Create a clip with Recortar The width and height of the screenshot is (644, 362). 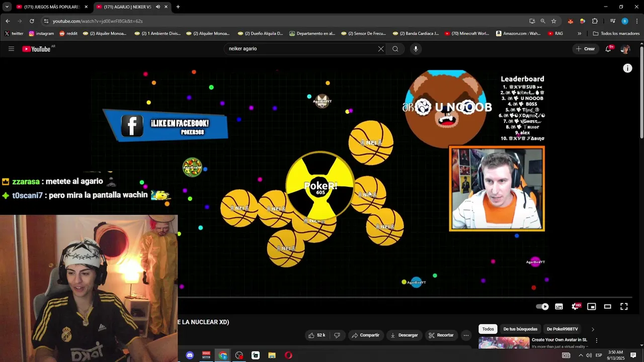(441, 335)
